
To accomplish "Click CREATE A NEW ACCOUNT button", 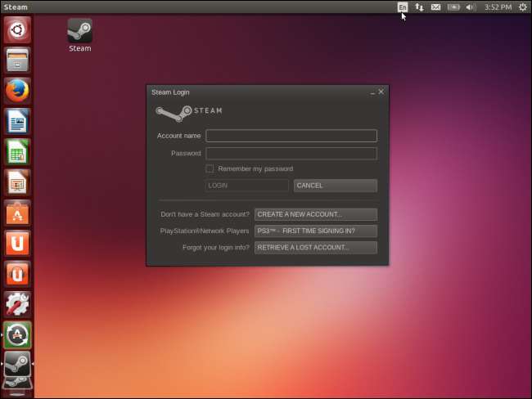I will [315, 214].
